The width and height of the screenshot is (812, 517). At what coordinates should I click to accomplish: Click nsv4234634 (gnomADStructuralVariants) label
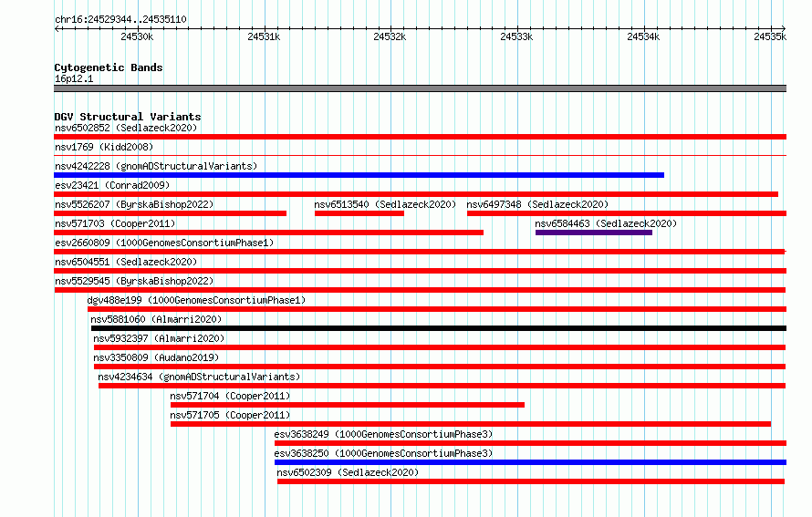tap(199, 377)
